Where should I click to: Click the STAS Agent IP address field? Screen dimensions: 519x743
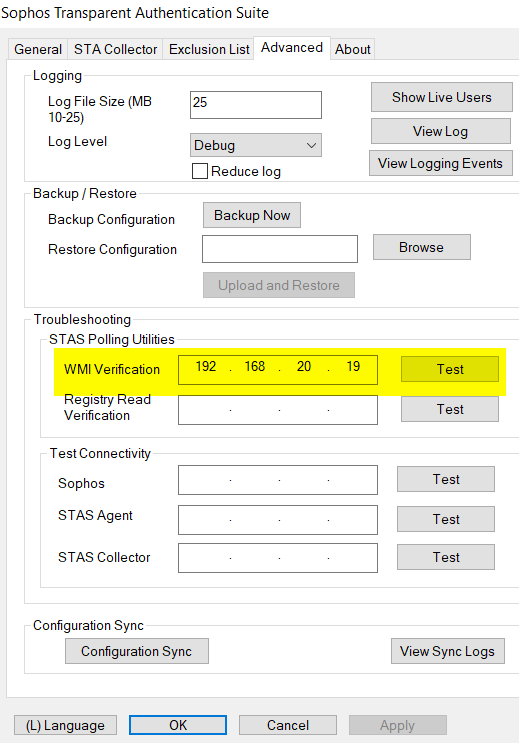click(x=278, y=520)
